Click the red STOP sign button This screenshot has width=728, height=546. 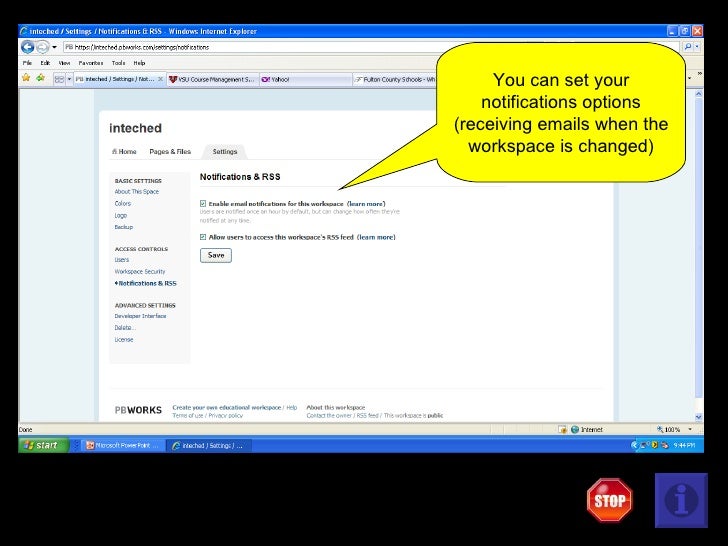[610, 500]
